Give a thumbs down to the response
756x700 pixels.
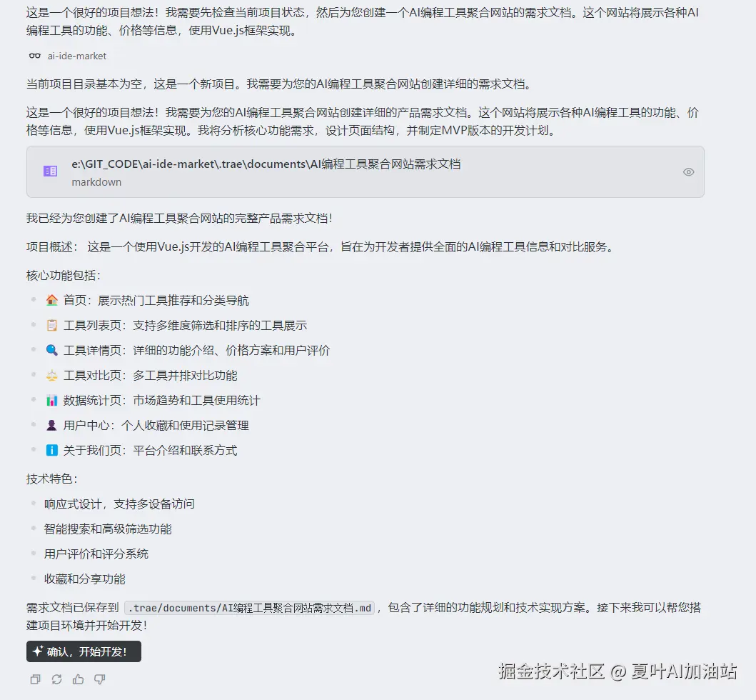pos(99,679)
